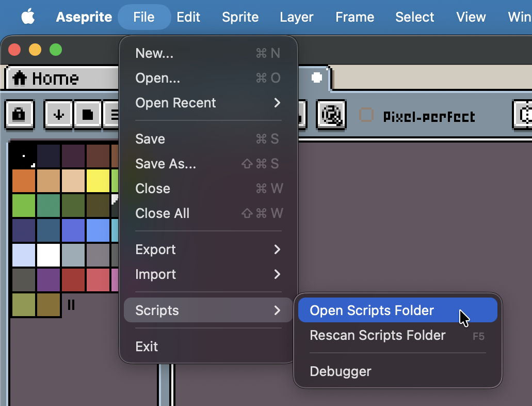Pick the steel blue palette swatch
Image resolution: width=532 pixels, height=406 pixels.
pyautogui.click(x=49, y=230)
